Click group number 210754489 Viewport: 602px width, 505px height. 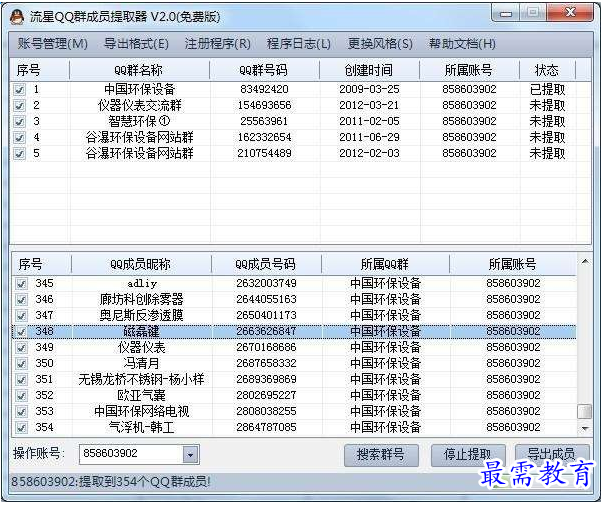pos(265,154)
